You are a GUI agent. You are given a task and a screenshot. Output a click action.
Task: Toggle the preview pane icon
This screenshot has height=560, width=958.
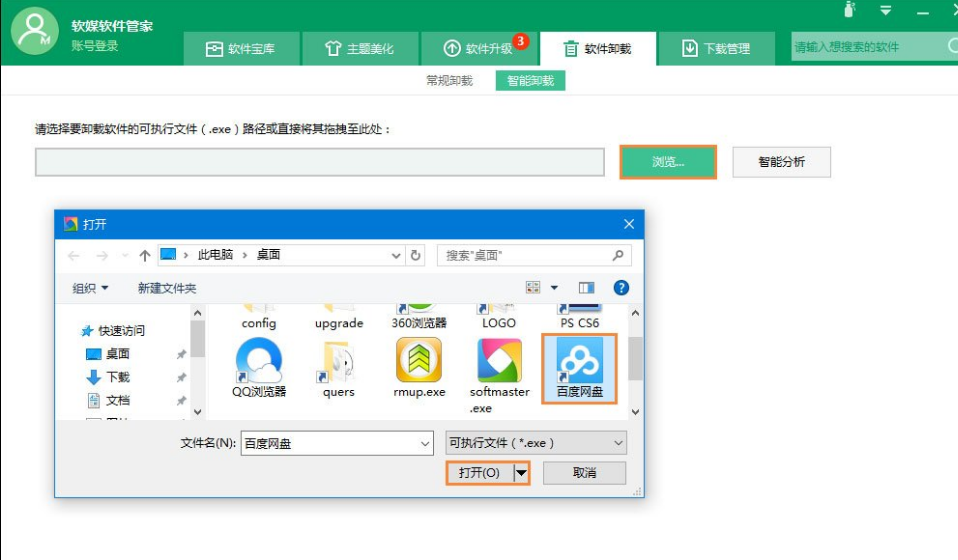(x=587, y=287)
